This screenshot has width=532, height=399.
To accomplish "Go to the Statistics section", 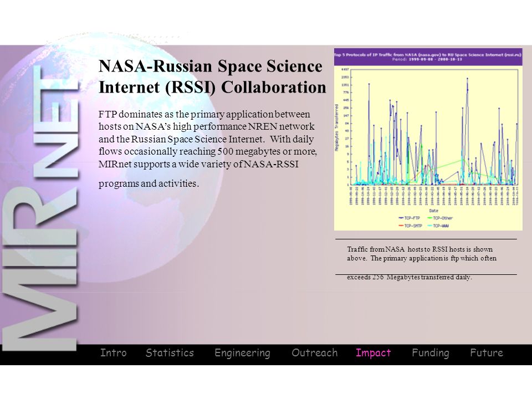I will (170, 353).
